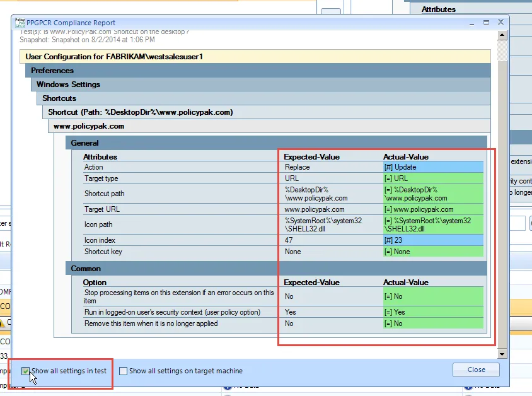This screenshot has height=396, width=532.
Task: Click actual [=] Icon path SHELL32.dll cell
Action: [433, 224]
